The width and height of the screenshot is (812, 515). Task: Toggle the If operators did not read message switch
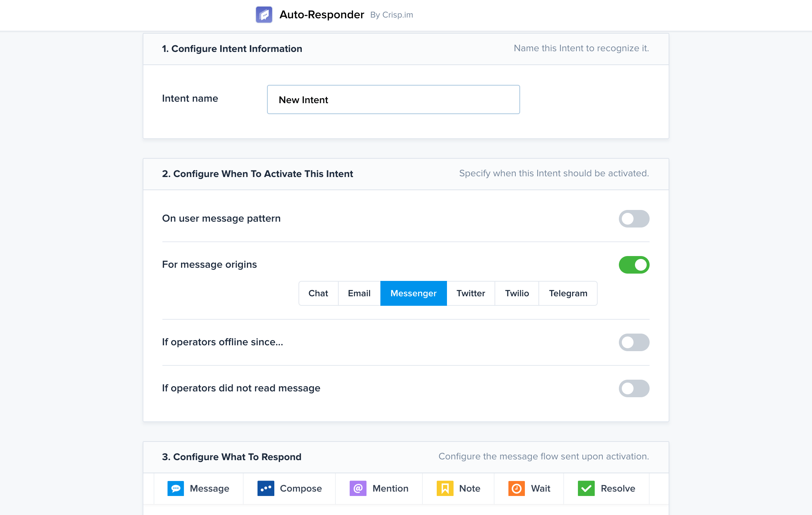634,388
